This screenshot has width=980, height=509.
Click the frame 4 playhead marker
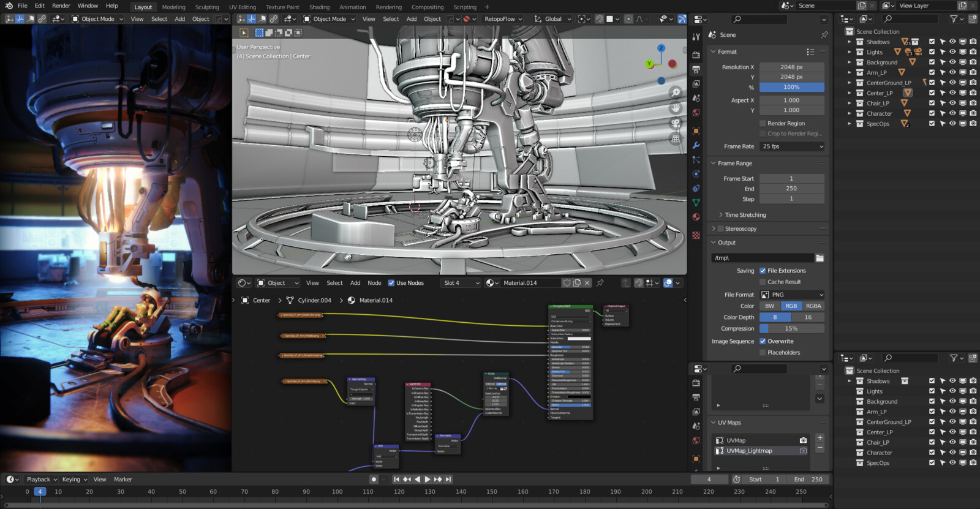click(40, 491)
